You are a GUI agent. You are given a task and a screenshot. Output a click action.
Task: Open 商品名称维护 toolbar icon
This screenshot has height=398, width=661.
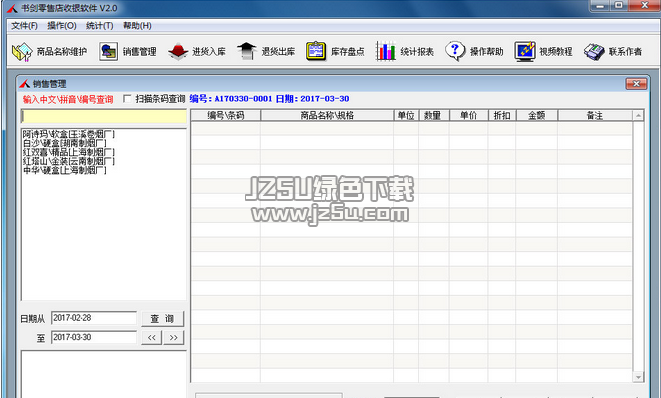22,51
